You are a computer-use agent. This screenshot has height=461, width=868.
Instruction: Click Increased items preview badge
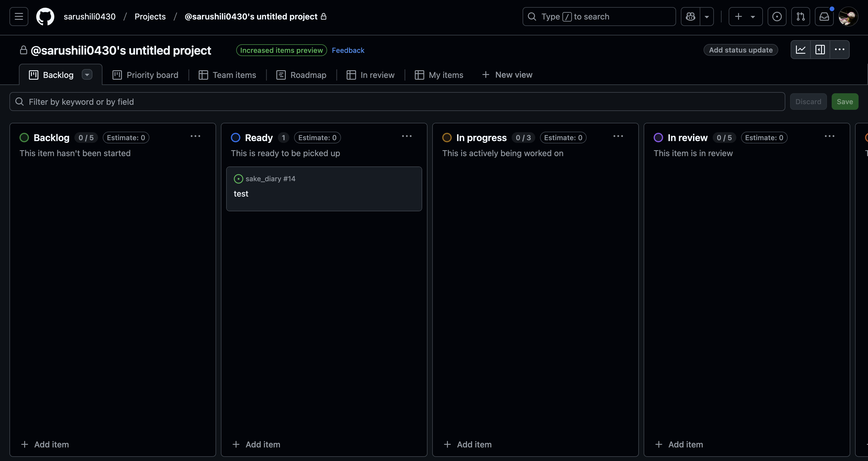(x=281, y=50)
